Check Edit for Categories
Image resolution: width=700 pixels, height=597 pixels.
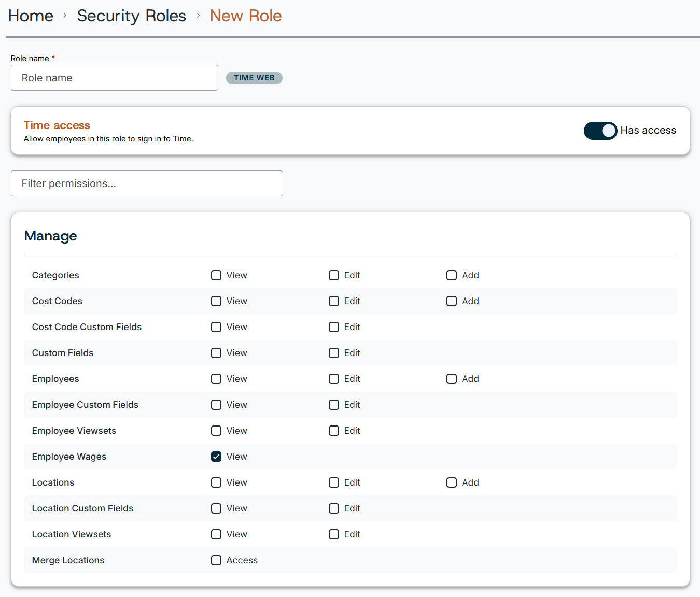pyautogui.click(x=334, y=275)
